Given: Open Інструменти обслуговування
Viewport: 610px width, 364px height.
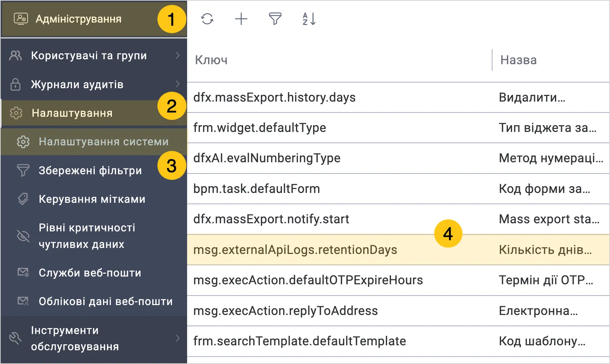Looking at the screenshot, I should [x=94, y=338].
